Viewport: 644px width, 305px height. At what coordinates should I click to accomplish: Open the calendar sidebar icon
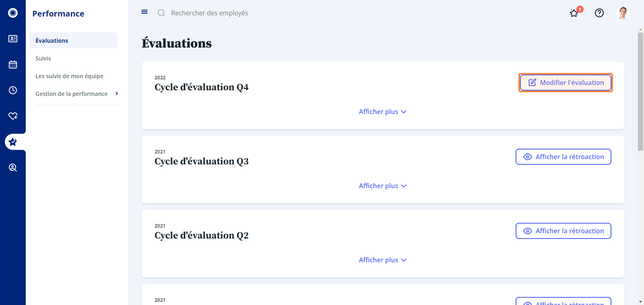tap(13, 64)
